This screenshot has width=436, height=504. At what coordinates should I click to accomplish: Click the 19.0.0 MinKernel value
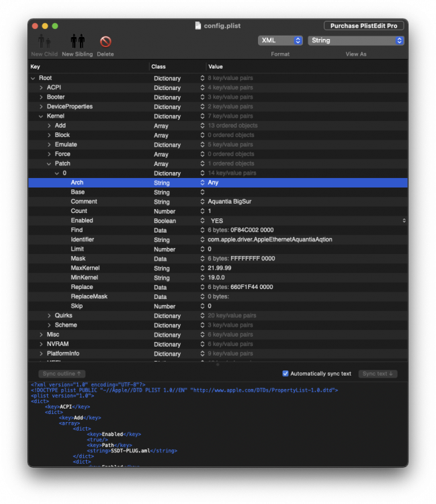[216, 278]
